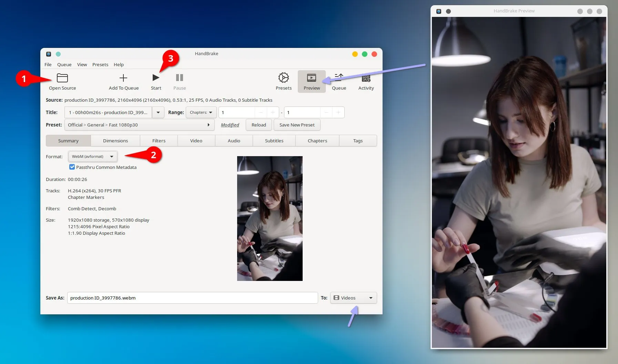Show the HandBrake Preview window

click(311, 81)
